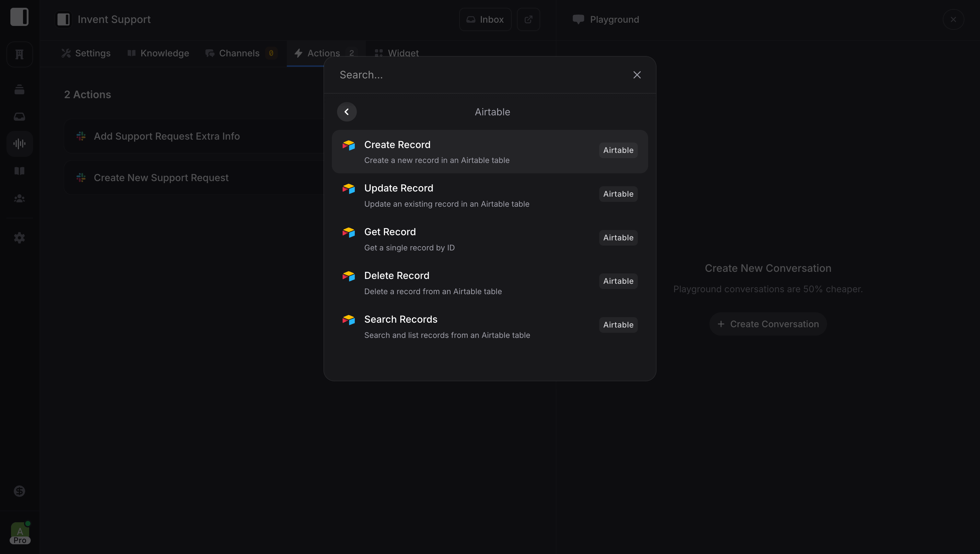Select the Actions tab
Screen dimensions: 980x554
click(326, 53)
